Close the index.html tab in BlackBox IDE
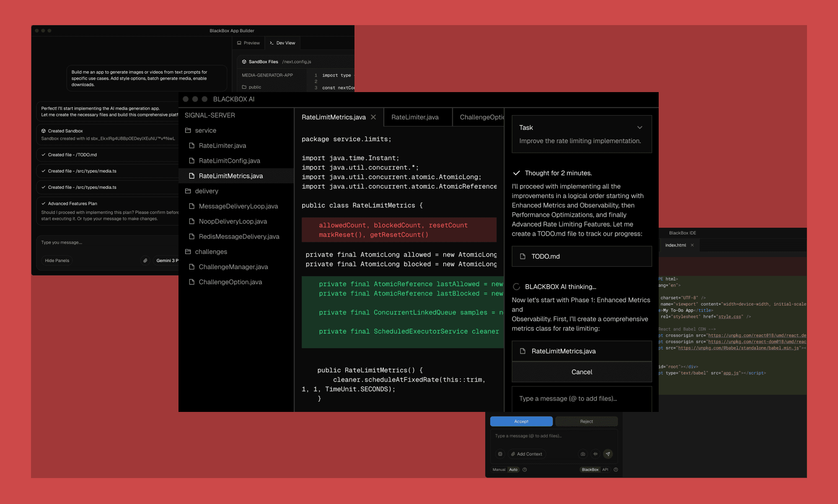Image resolution: width=838 pixels, height=504 pixels. 692,245
